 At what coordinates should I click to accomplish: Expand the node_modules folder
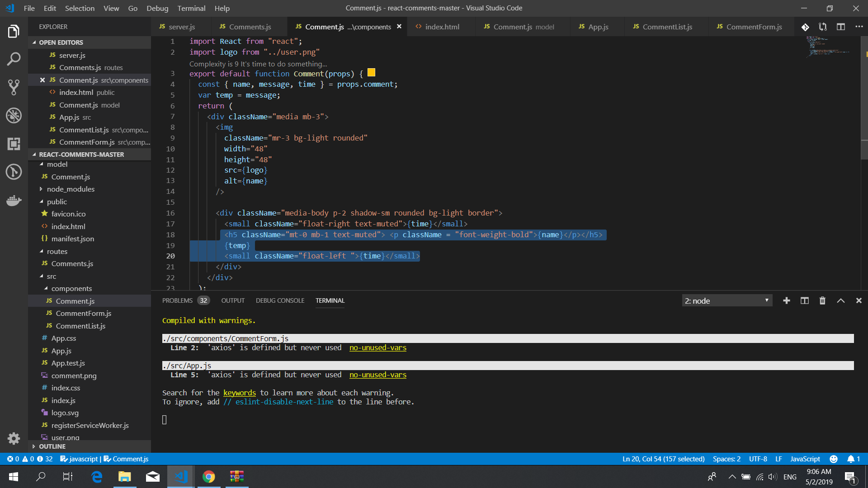click(71, 189)
